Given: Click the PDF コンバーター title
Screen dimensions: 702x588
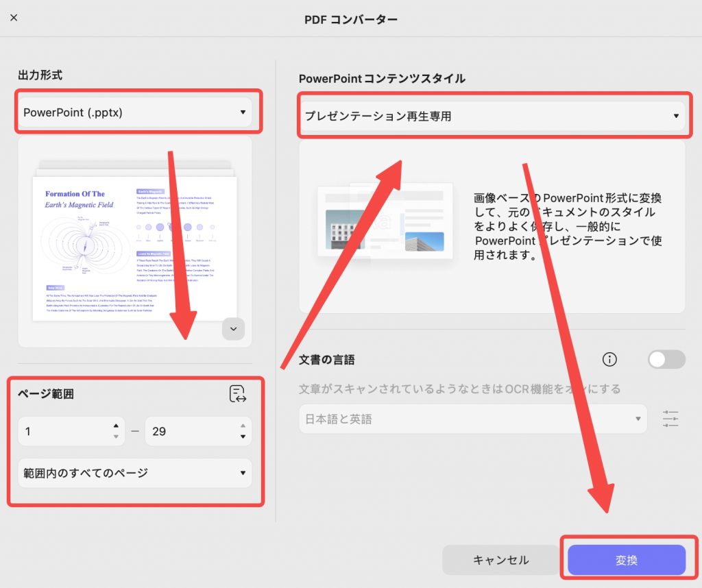Looking at the screenshot, I should 351,20.
